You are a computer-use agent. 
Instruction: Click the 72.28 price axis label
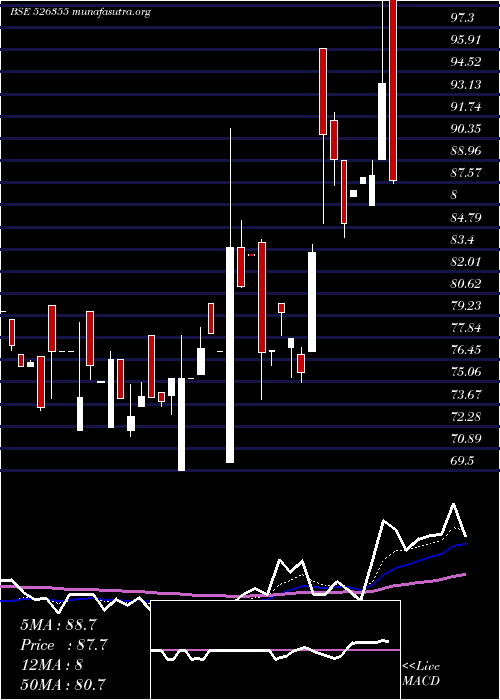pos(466,417)
